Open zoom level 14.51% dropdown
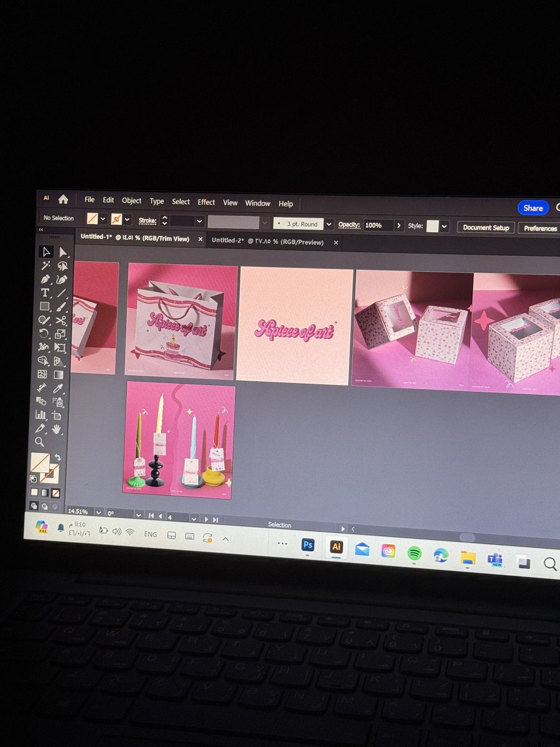Screen dimensions: 560x747 (x=98, y=512)
